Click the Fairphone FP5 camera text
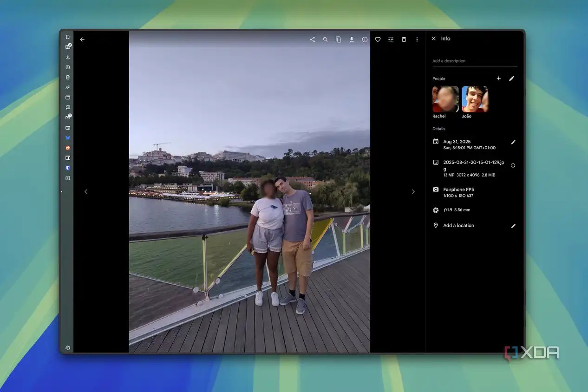Screen dimensions: 588x392 coord(458,189)
